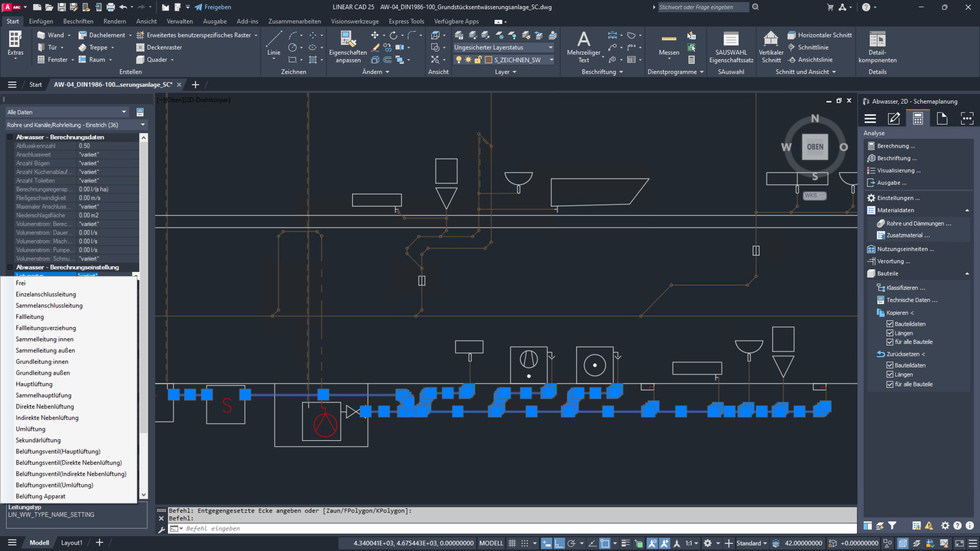Click the Freigeben share button
Image resolution: width=980 pixels, height=551 pixels.
point(213,7)
